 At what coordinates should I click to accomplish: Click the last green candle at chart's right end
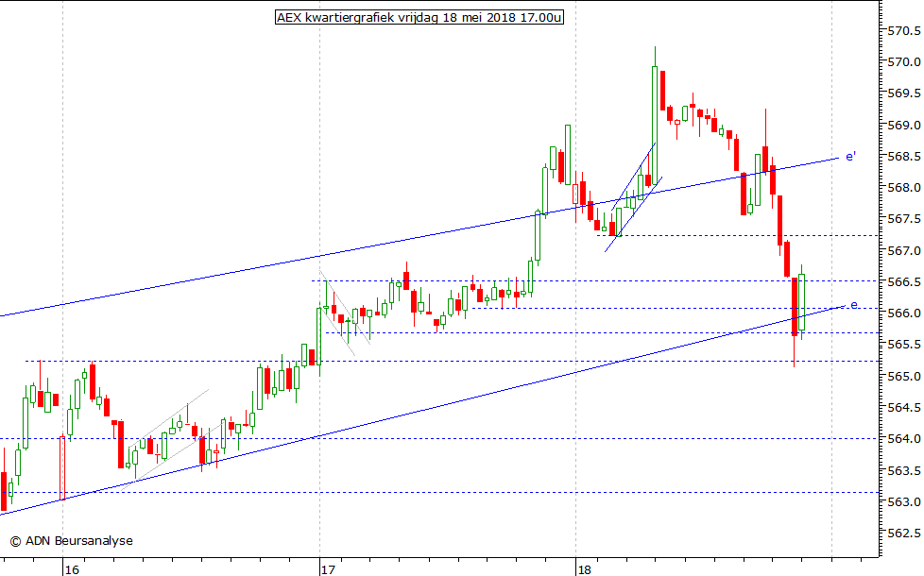coord(801,301)
